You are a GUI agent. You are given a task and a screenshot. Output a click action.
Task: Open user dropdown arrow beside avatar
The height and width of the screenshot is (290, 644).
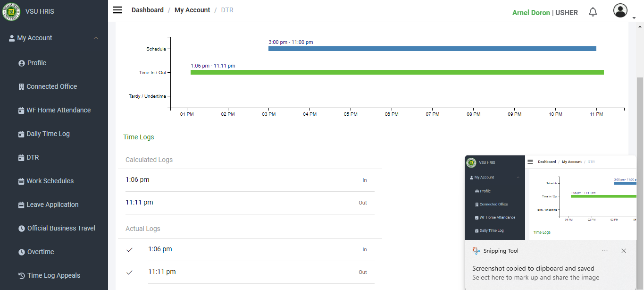point(634,17)
